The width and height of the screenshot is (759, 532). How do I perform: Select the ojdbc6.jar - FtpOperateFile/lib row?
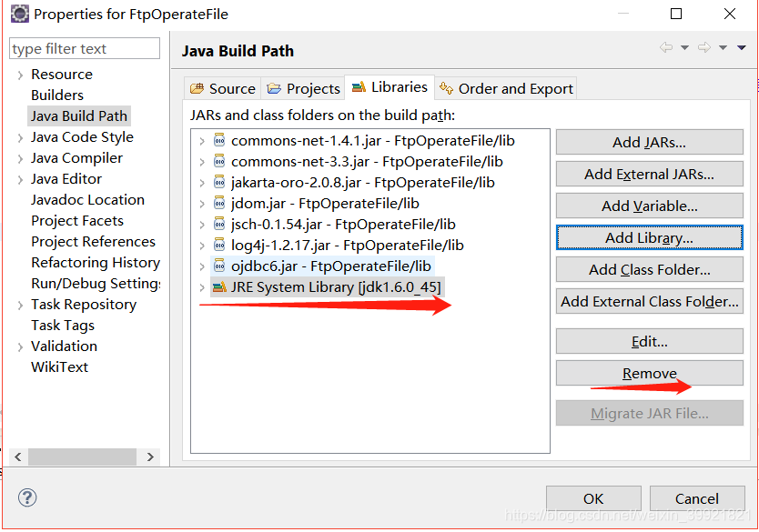coord(322,266)
